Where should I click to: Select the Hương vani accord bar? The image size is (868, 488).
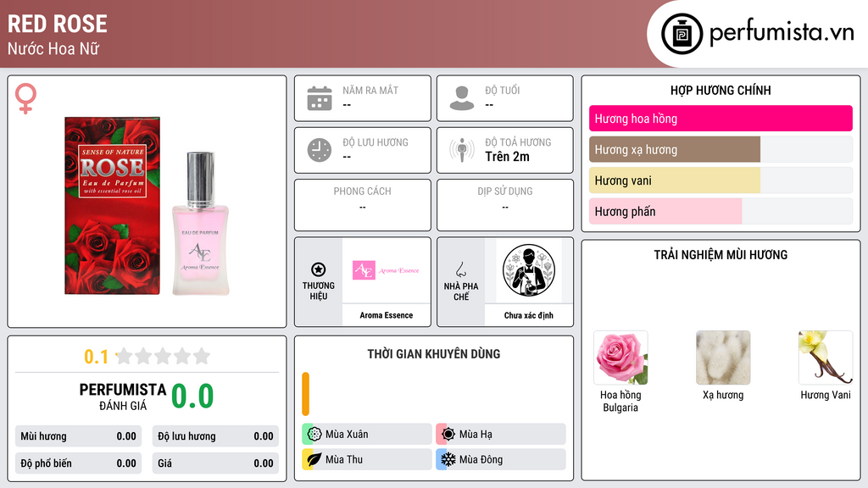721,180
